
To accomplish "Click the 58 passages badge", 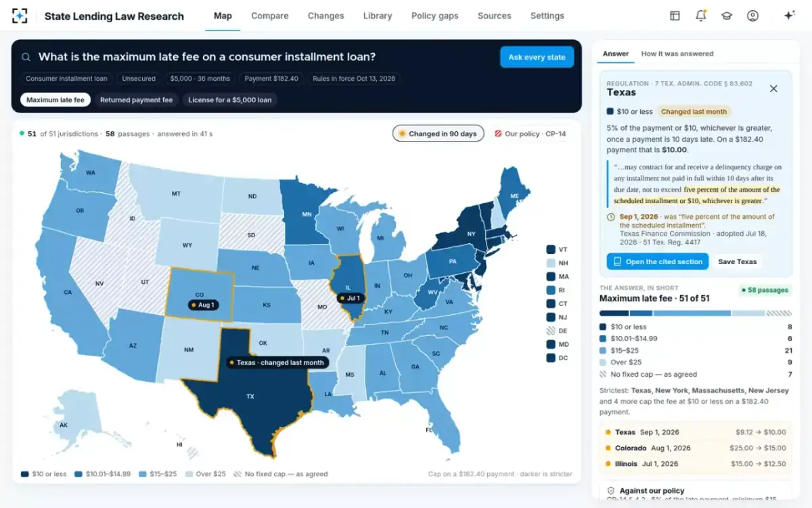I will click(765, 290).
